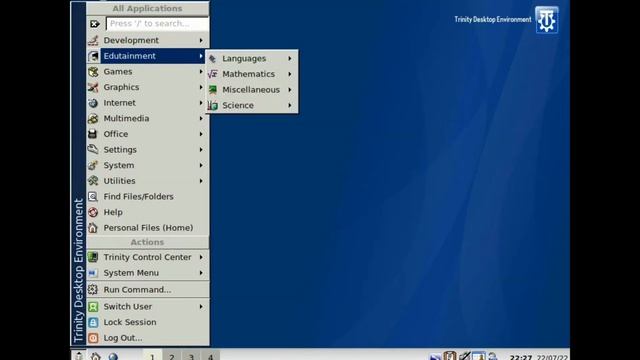640x360 pixels.
Task: Choose Lock Session
Action: pyautogui.click(x=147, y=322)
